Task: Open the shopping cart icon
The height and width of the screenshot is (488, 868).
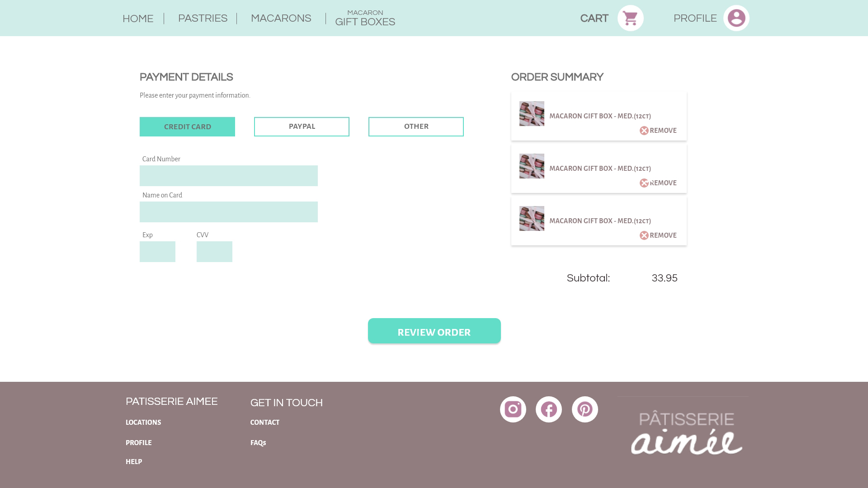Action: (630, 18)
